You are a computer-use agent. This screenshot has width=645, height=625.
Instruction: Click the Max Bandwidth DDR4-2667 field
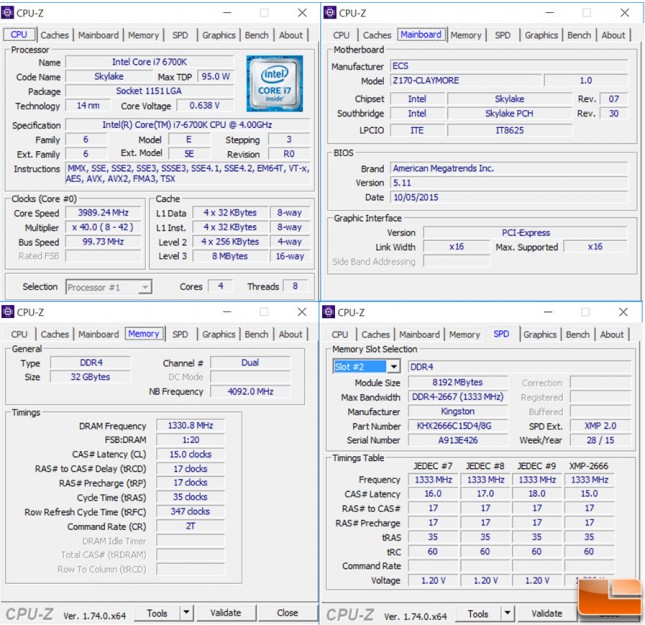click(458, 397)
